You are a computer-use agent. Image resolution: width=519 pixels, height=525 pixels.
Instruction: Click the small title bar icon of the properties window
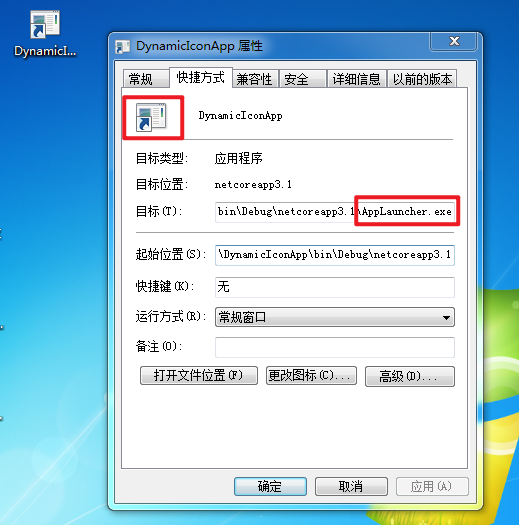(x=123, y=47)
